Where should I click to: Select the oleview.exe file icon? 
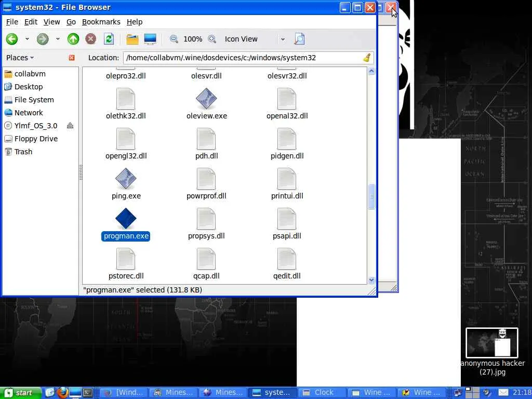206,99
